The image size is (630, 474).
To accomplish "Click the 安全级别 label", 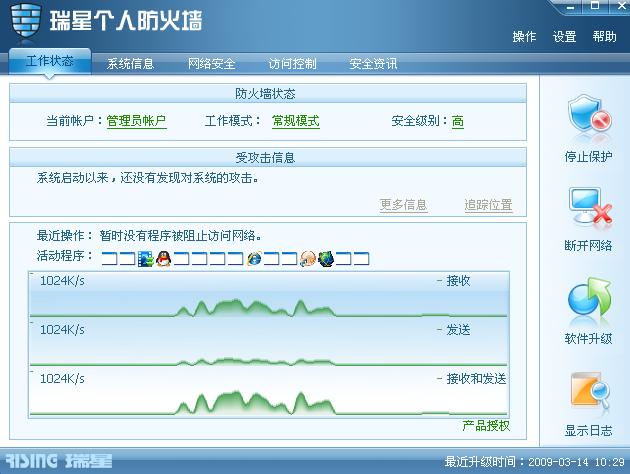I will (x=419, y=121).
